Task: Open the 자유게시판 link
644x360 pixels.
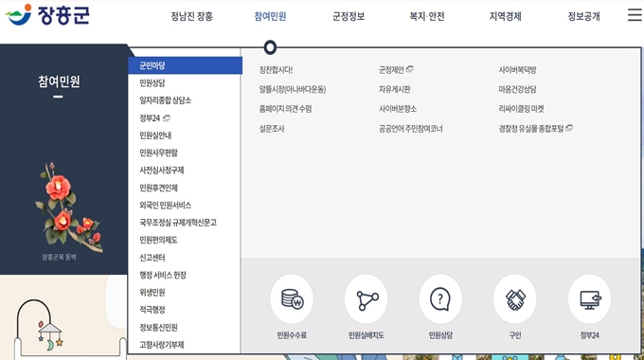Action: (394, 89)
